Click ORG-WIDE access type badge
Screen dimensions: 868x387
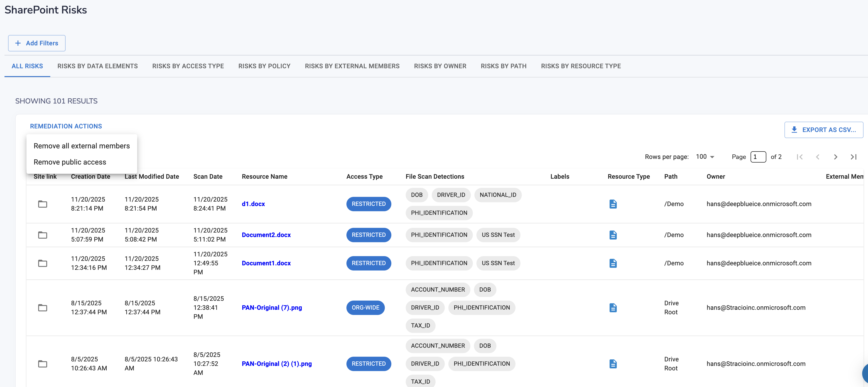pos(365,308)
